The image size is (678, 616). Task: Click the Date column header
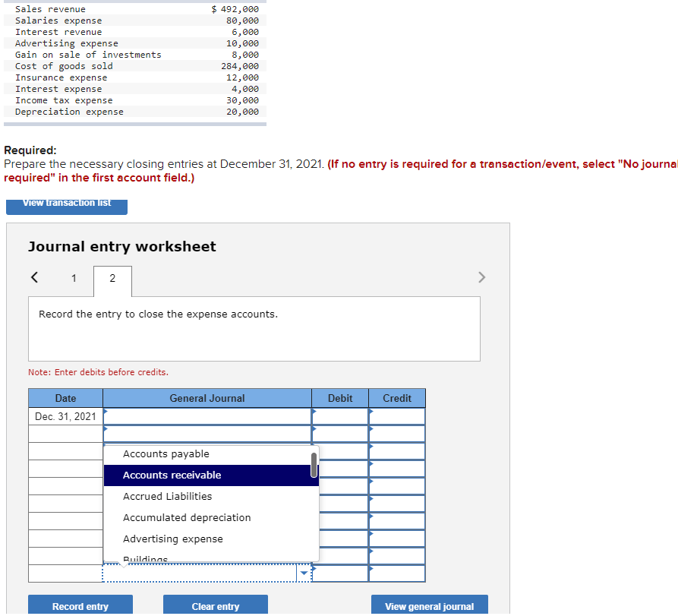pyautogui.click(x=66, y=398)
